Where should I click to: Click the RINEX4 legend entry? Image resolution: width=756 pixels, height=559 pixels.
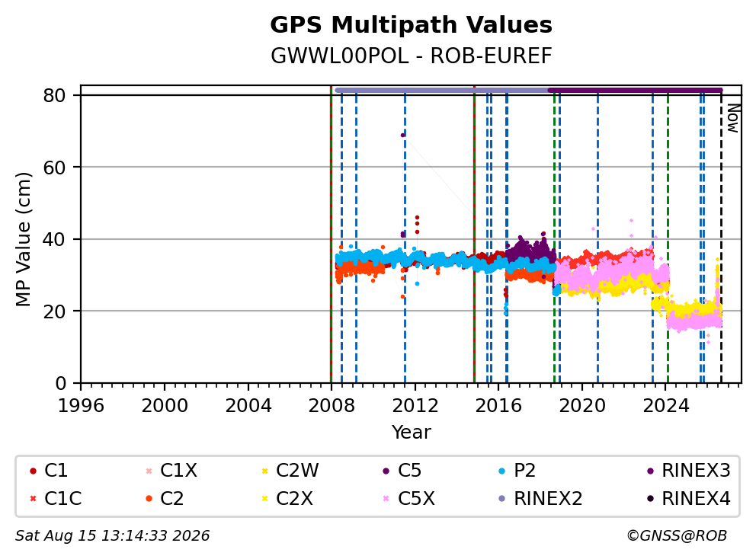click(689, 498)
